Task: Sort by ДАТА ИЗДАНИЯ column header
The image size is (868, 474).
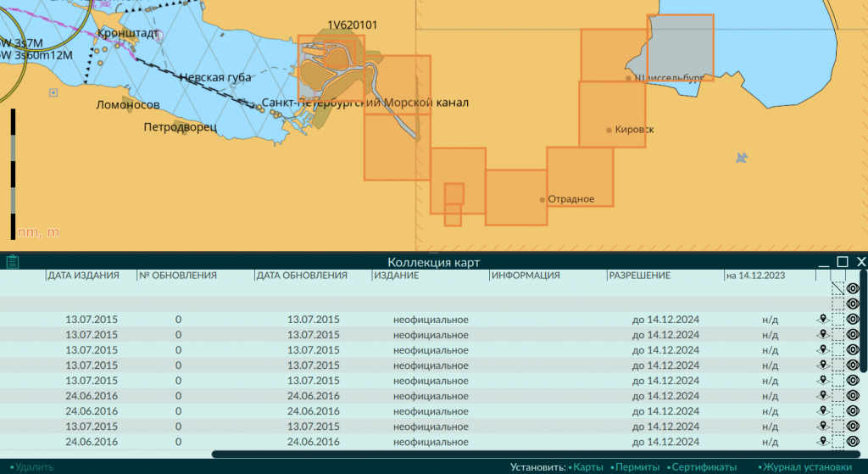Action: click(83, 276)
